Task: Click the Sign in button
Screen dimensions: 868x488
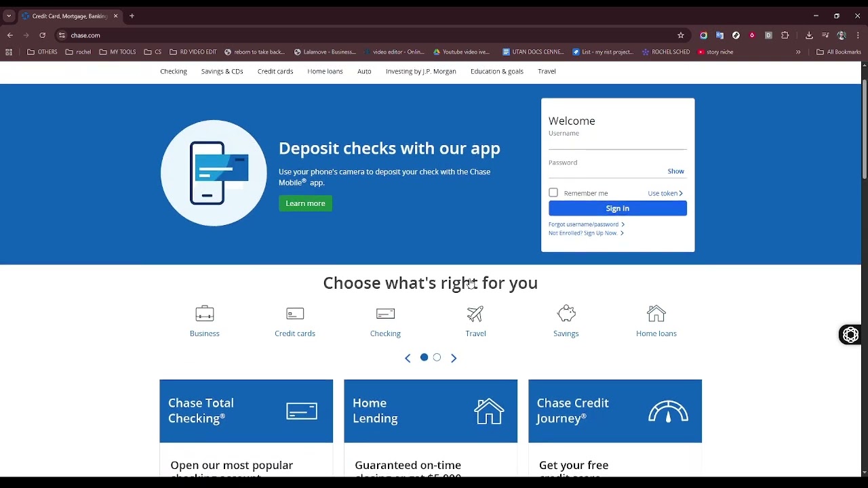Action: [618, 208]
